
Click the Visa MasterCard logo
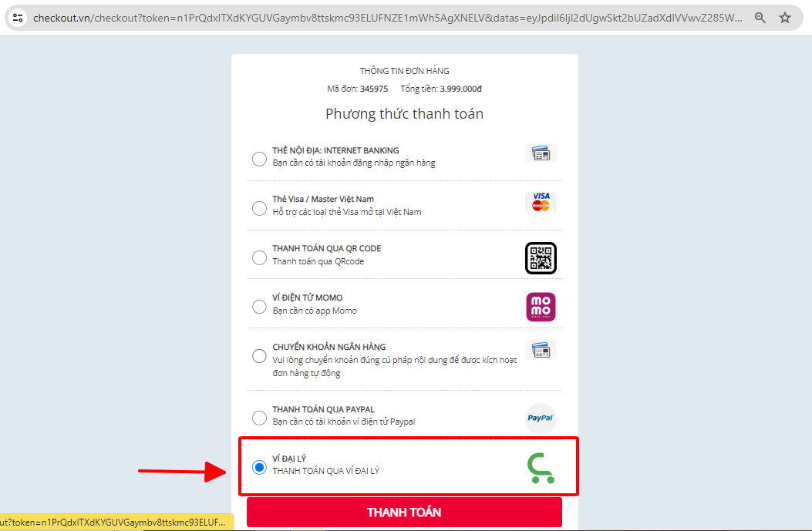click(x=541, y=202)
